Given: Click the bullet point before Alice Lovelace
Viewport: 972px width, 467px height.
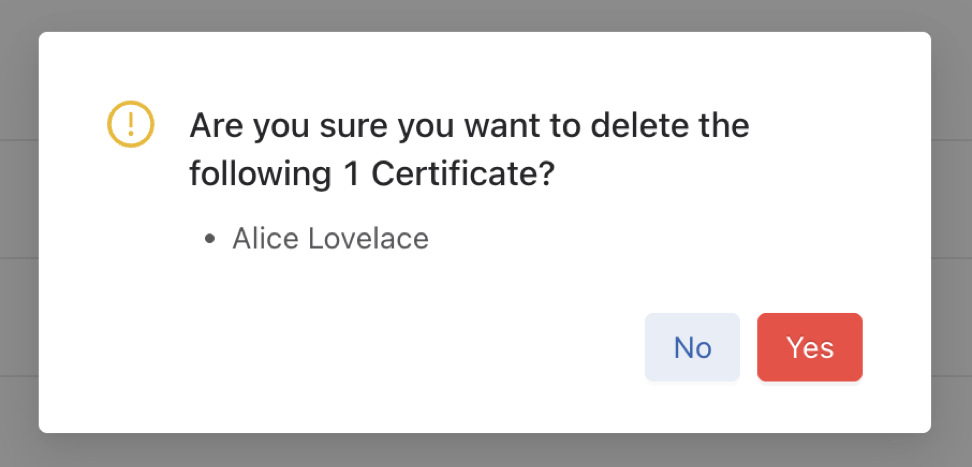Looking at the screenshot, I should (x=209, y=240).
